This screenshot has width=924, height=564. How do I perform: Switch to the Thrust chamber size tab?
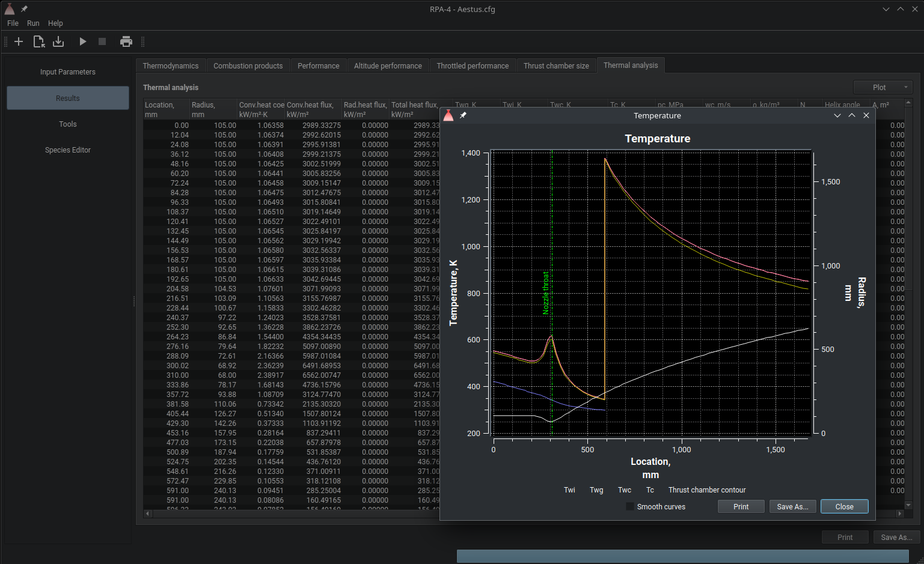[x=556, y=66]
